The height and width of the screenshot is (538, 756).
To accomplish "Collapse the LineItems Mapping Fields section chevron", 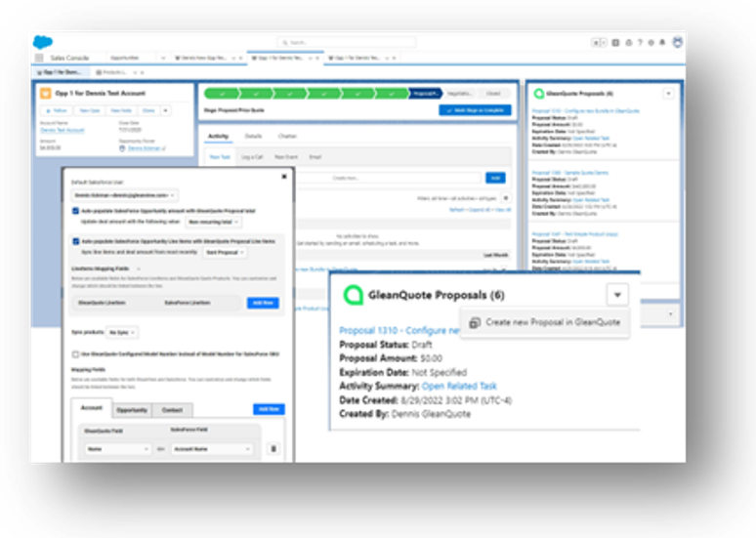I will tap(139, 269).
